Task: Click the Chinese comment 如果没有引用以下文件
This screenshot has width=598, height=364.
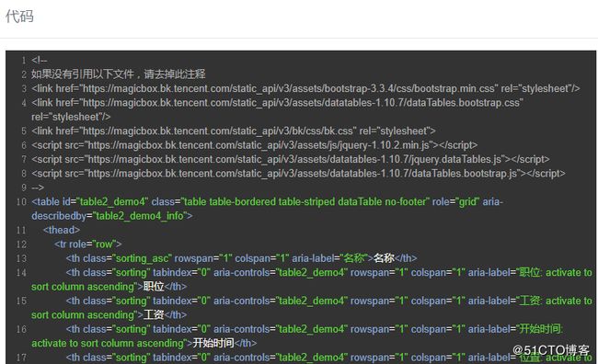Action: click(119, 74)
